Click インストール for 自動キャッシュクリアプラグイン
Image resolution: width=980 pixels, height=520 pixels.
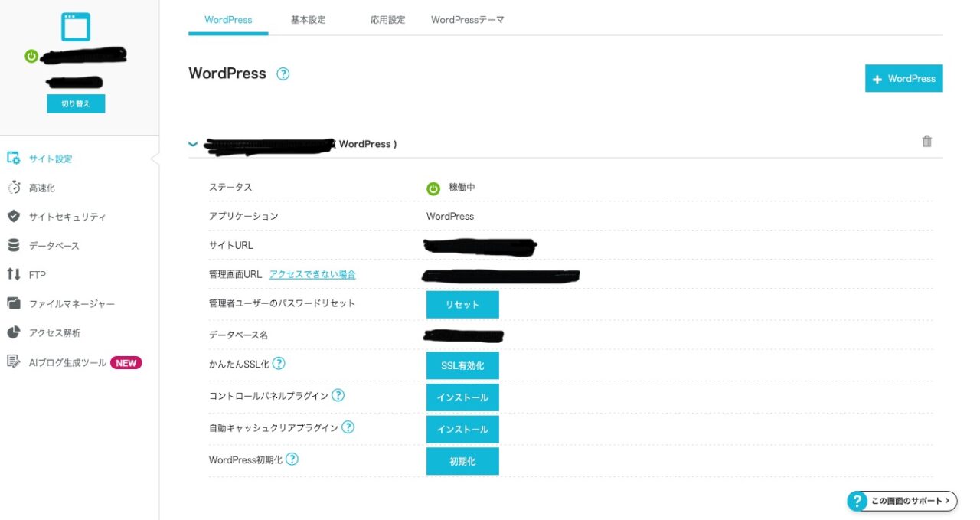(462, 429)
